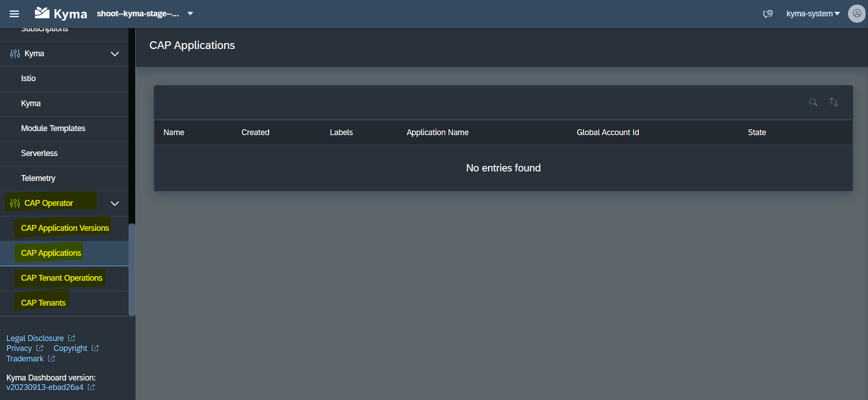Click the Kyma logo
The height and width of the screenshot is (400, 868).
61,14
